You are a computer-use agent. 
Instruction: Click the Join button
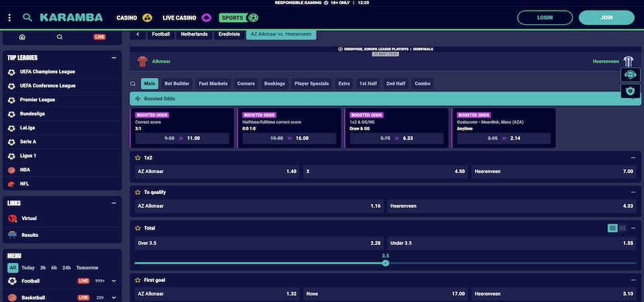coord(606,17)
